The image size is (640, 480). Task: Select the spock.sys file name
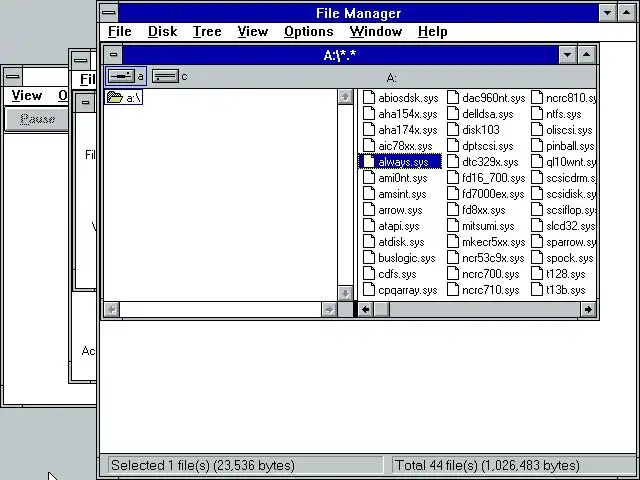tap(570, 258)
